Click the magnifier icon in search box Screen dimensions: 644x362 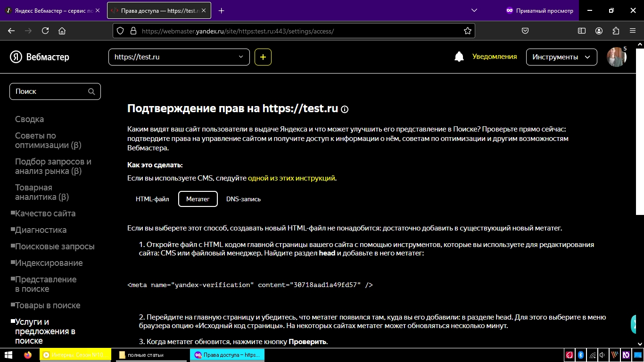(91, 91)
